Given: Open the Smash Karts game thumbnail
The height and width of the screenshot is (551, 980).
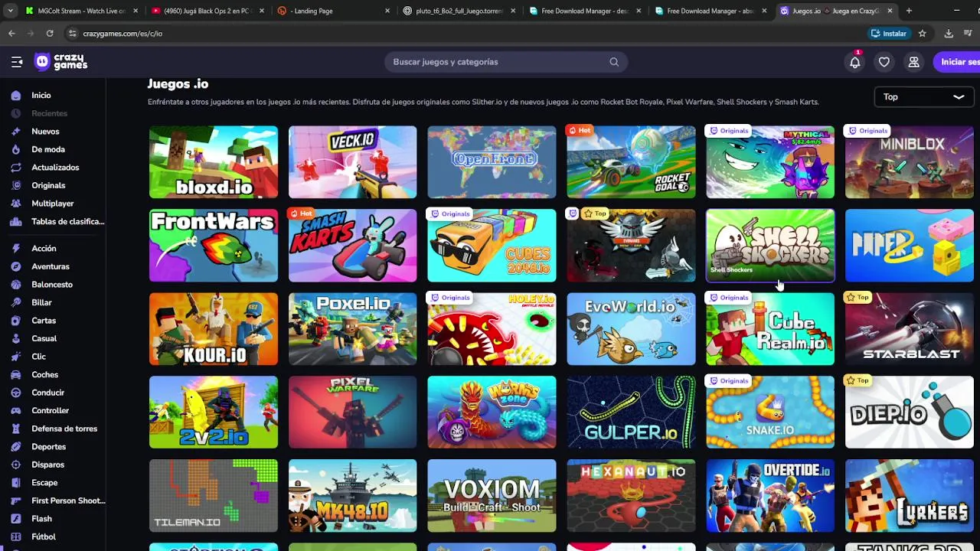Looking at the screenshot, I should (x=353, y=246).
